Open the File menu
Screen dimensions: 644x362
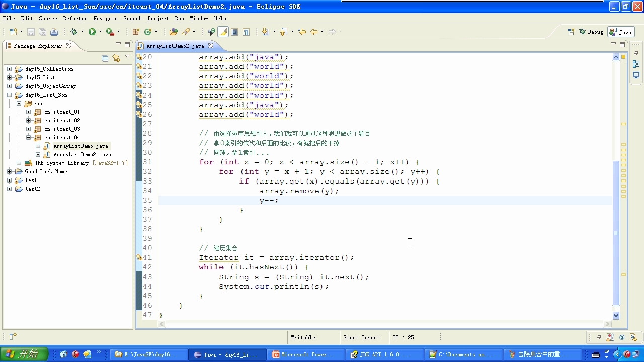coord(9,18)
